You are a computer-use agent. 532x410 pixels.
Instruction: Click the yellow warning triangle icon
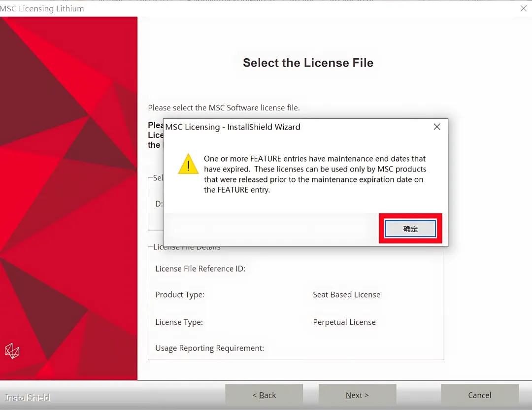coord(188,164)
